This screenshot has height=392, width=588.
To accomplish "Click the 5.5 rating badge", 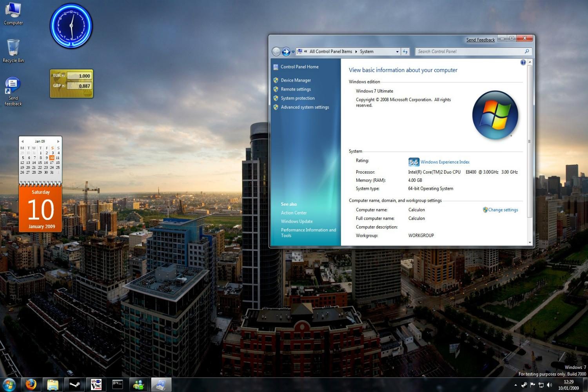I will (x=414, y=162).
